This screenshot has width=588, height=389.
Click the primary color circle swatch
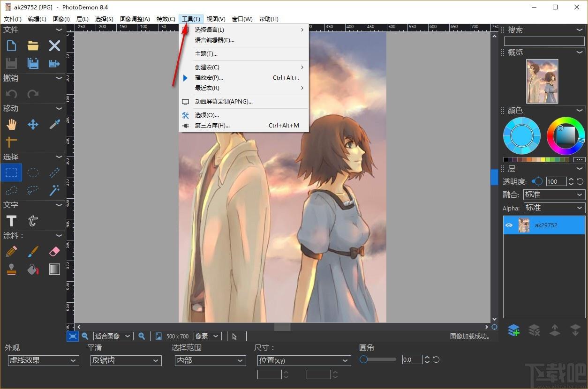[x=521, y=136]
